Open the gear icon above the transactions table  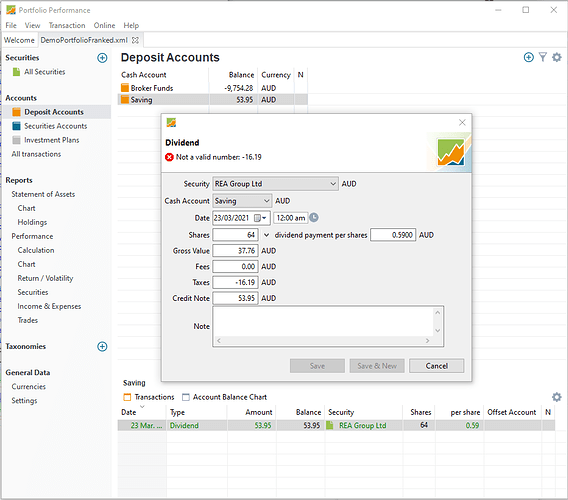pos(556,397)
